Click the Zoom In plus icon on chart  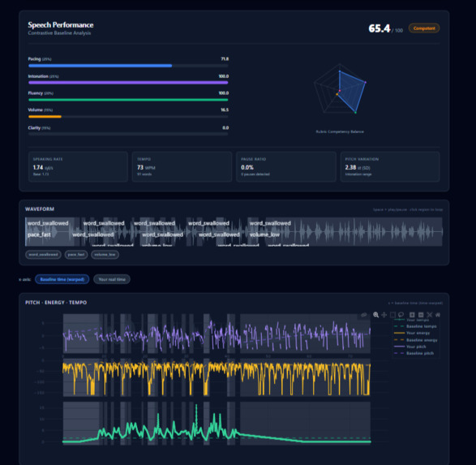click(412, 315)
